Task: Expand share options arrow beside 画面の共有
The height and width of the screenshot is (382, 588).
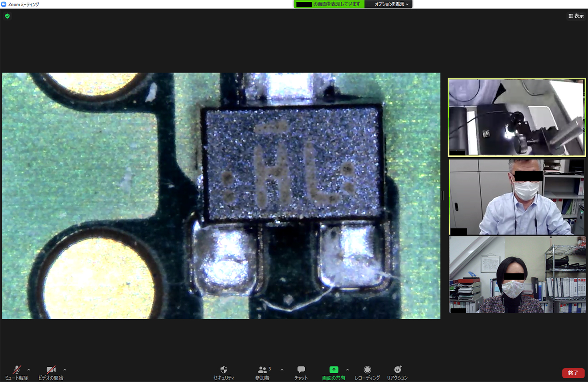Action: (x=347, y=370)
